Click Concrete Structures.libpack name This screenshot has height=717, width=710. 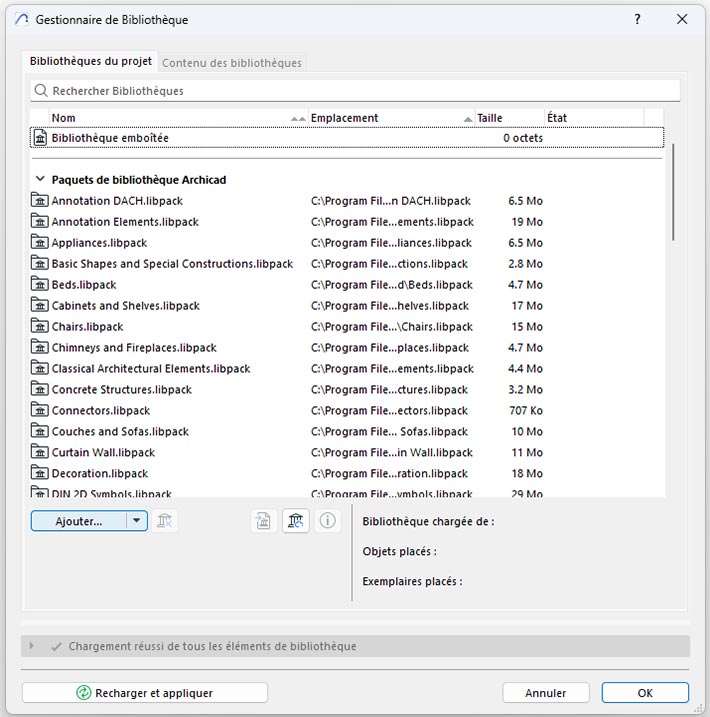122,390
